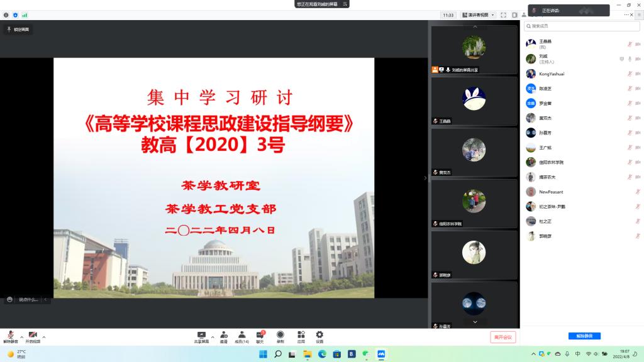Click the 搜索成员 search field
The width and height of the screenshot is (644, 362).
[x=582, y=26]
